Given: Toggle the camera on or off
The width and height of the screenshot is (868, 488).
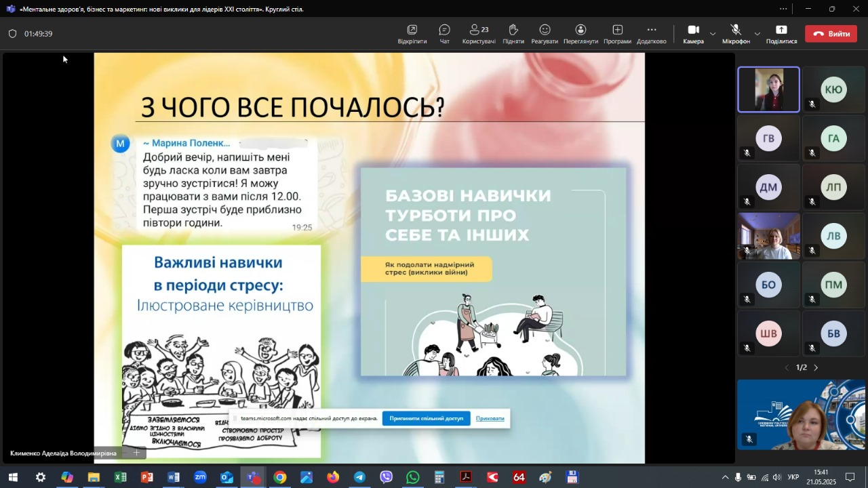Looking at the screenshot, I should pyautogui.click(x=693, y=33).
